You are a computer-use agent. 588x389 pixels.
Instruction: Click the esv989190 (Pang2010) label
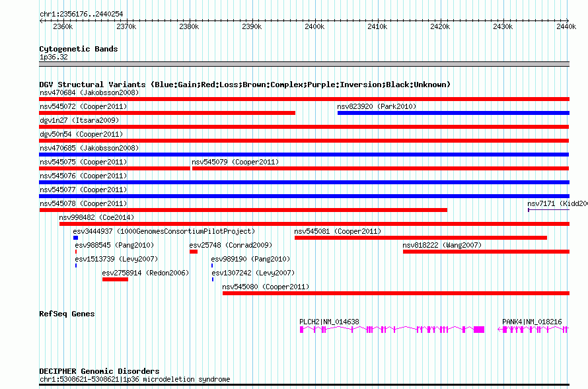(250, 259)
